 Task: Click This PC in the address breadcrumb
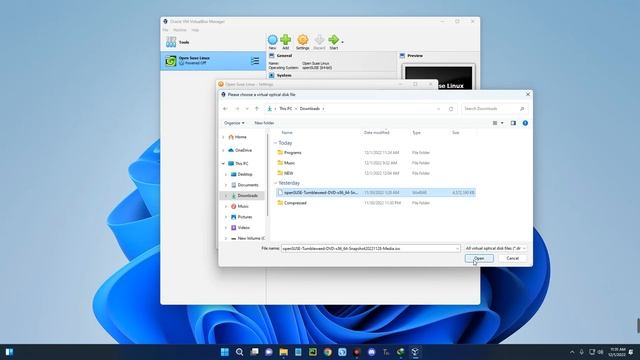point(286,109)
